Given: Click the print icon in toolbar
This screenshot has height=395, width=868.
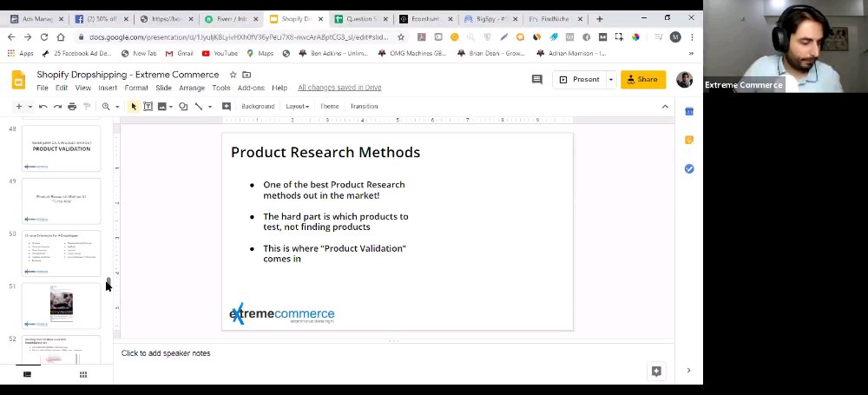Looking at the screenshot, I should (x=72, y=107).
